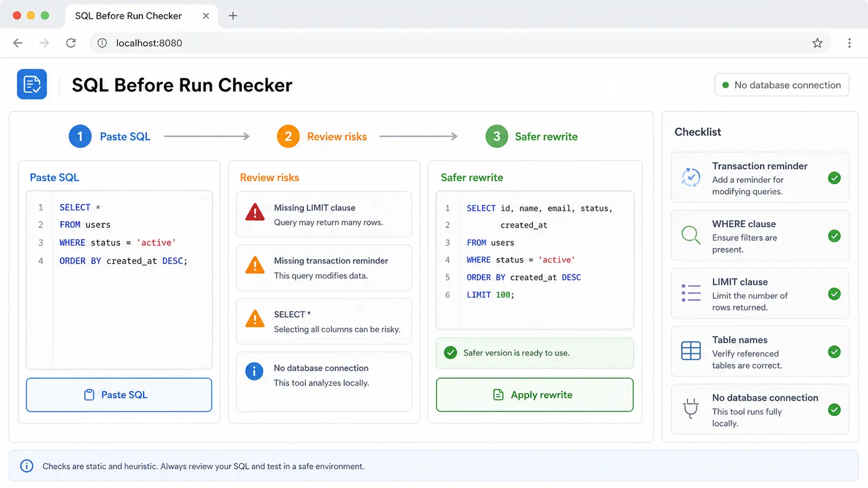Click the Apply rewrite button
The image size is (868, 488).
[x=534, y=395]
